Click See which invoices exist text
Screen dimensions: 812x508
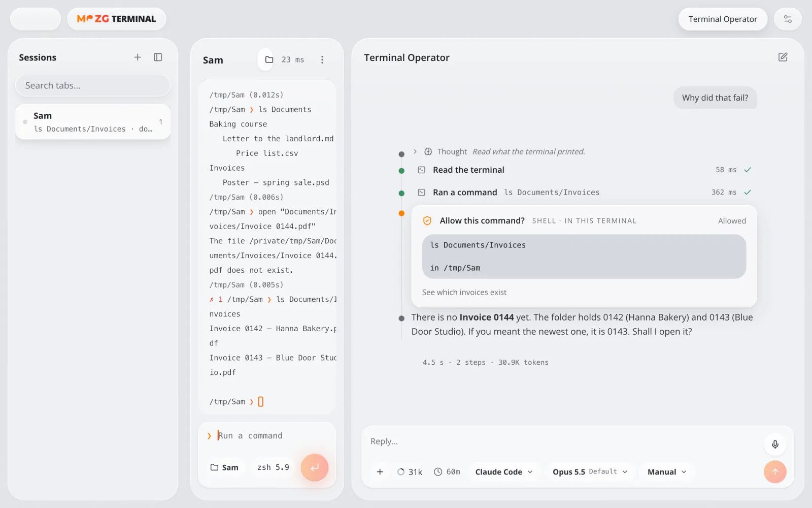[x=464, y=292]
